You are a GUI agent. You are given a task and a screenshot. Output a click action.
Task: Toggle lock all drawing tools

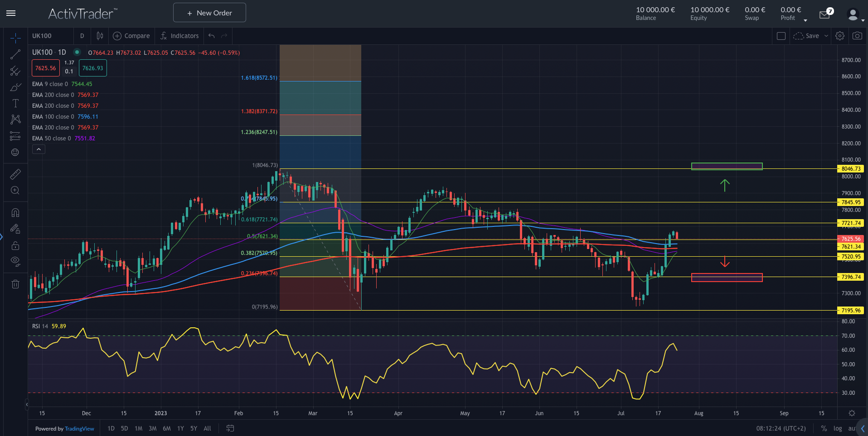coord(15,246)
